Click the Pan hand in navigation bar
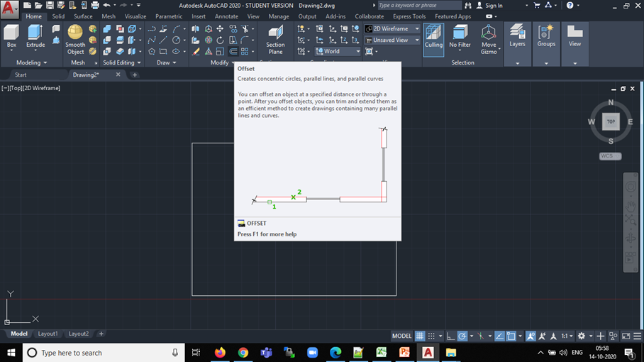This screenshot has height=362, width=644. pyautogui.click(x=631, y=205)
